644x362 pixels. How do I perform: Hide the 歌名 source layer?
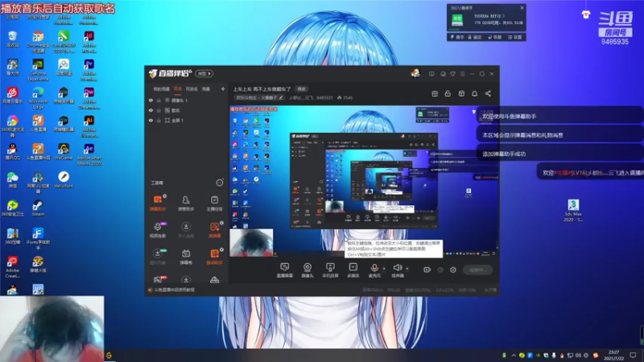151,110
